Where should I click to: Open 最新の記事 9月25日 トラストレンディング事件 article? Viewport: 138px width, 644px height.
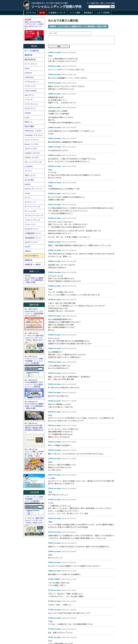click(x=34, y=361)
